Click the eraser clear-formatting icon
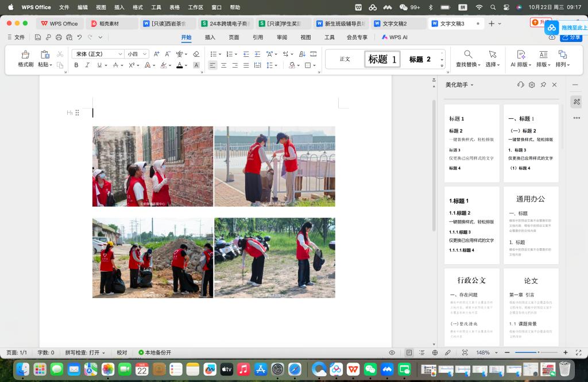 pos(196,54)
